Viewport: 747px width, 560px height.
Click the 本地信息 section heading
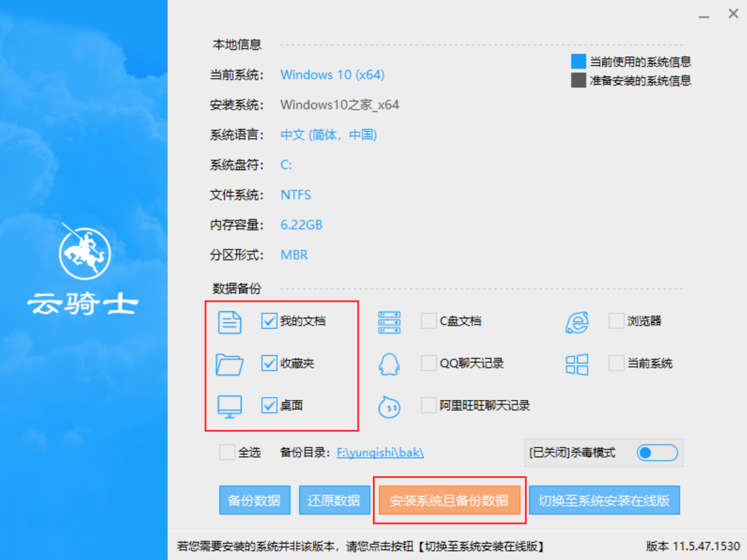click(236, 45)
